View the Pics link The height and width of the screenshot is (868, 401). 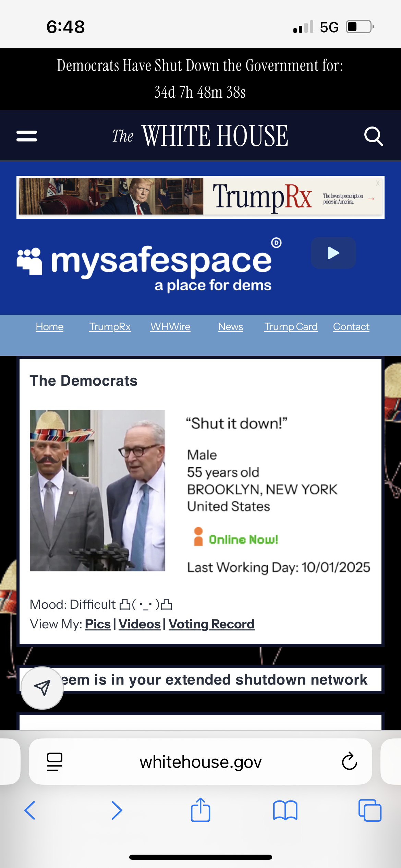pyautogui.click(x=98, y=624)
